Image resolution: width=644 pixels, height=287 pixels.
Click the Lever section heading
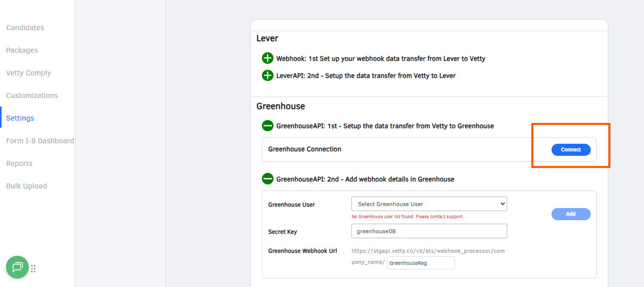[x=267, y=38]
